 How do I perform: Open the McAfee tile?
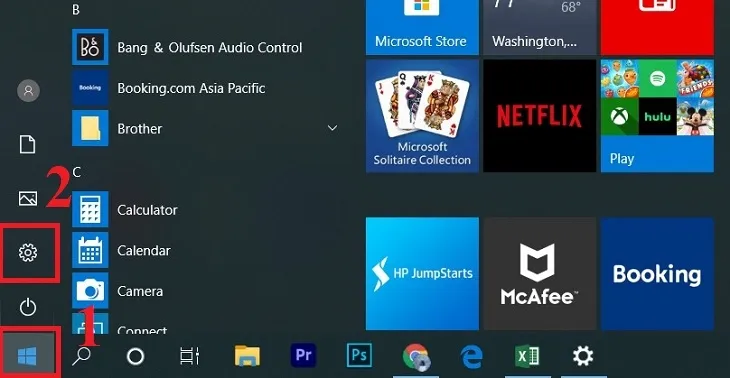tap(540, 274)
